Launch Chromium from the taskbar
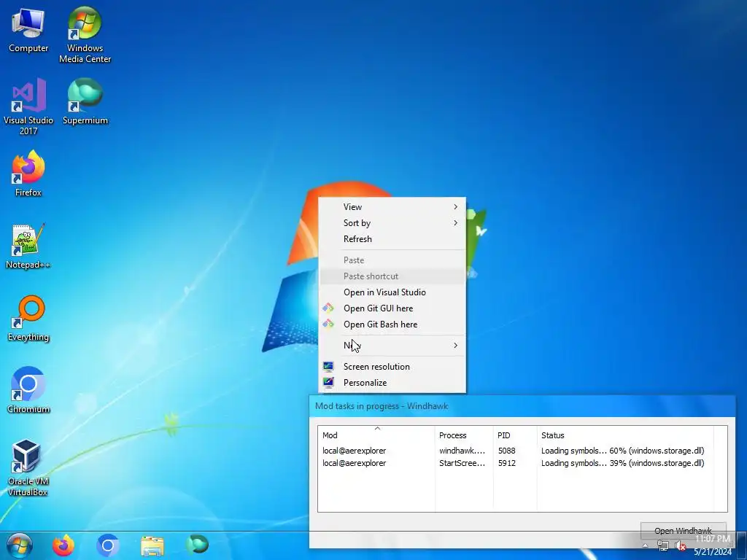The image size is (747, 560). [x=108, y=545]
